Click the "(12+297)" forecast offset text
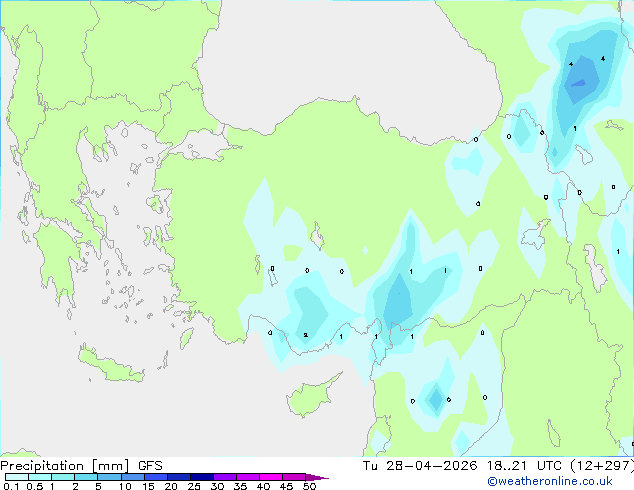 [602, 466]
